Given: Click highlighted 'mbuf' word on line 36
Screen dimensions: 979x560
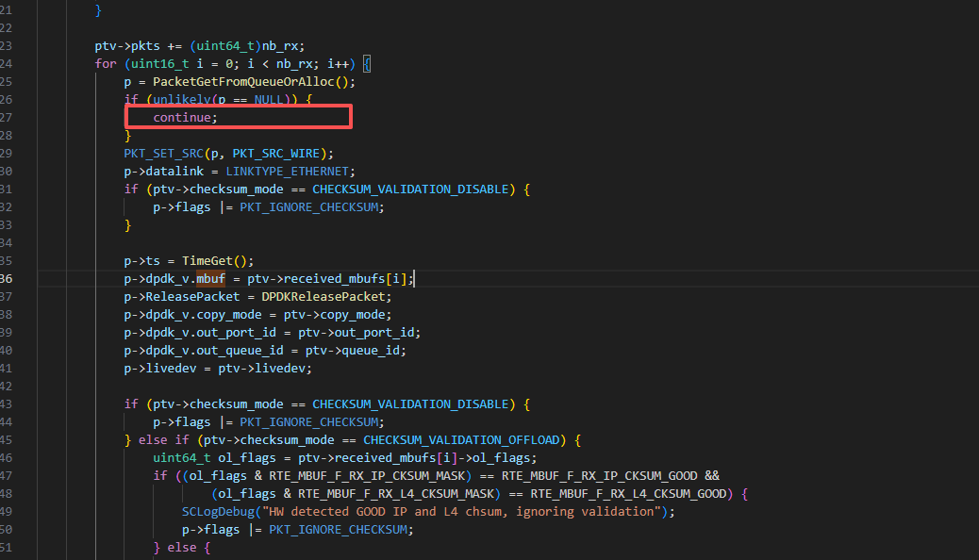Looking at the screenshot, I should [210, 279].
